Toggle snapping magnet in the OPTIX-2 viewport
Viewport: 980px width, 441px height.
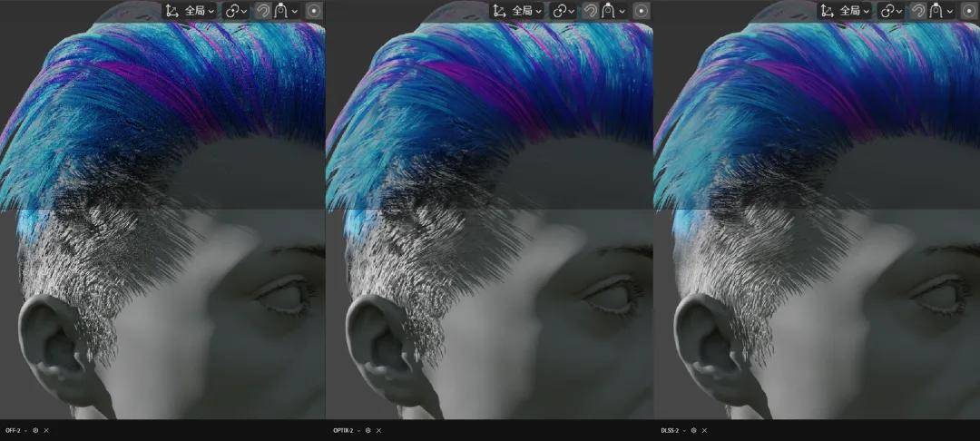click(x=590, y=11)
